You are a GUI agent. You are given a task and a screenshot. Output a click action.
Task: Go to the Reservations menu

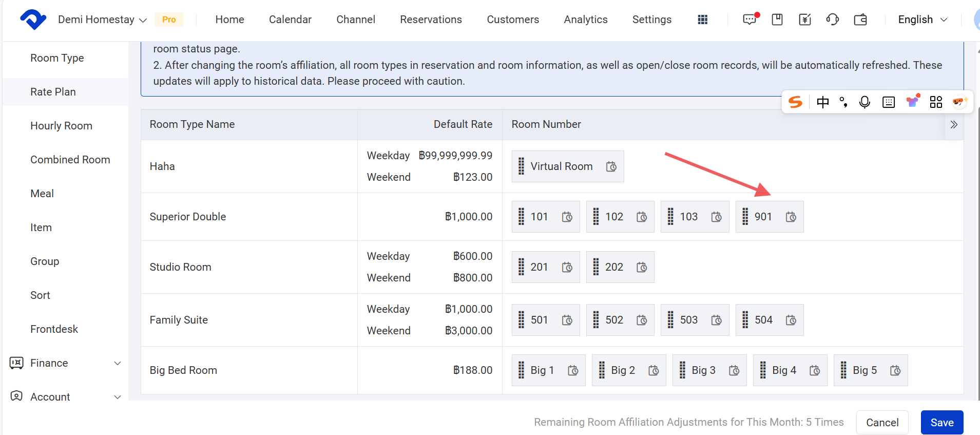click(x=431, y=20)
